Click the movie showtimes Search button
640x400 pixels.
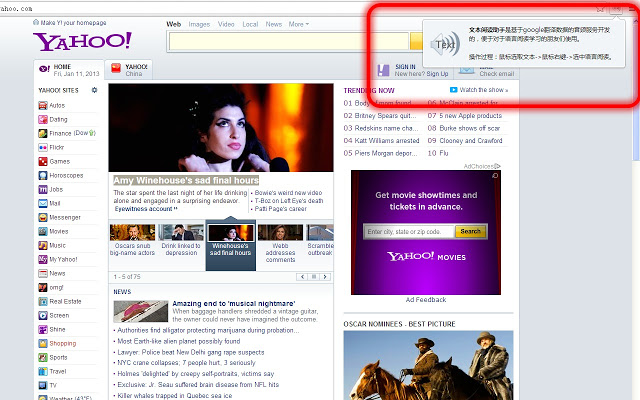(x=471, y=231)
